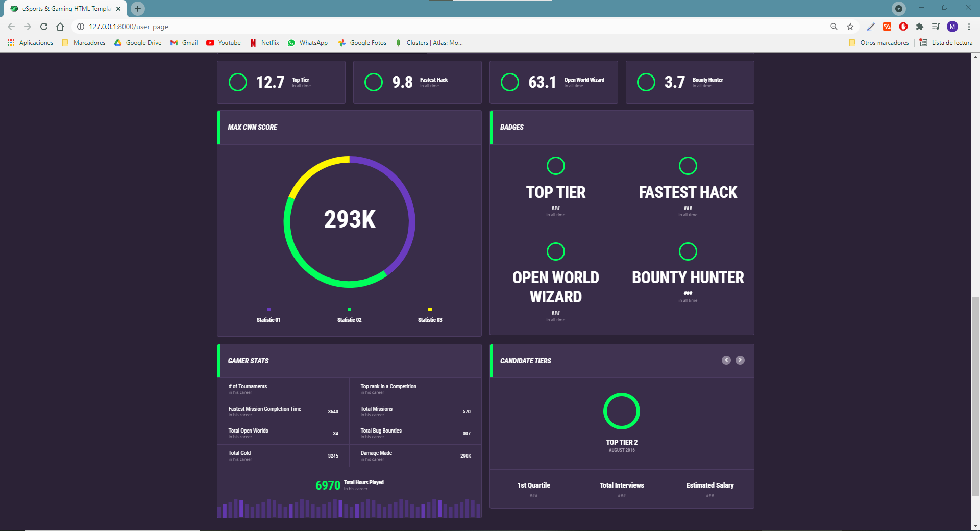980x531 pixels.
Task: Open the site information icon in address bar
Action: click(81, 27)
